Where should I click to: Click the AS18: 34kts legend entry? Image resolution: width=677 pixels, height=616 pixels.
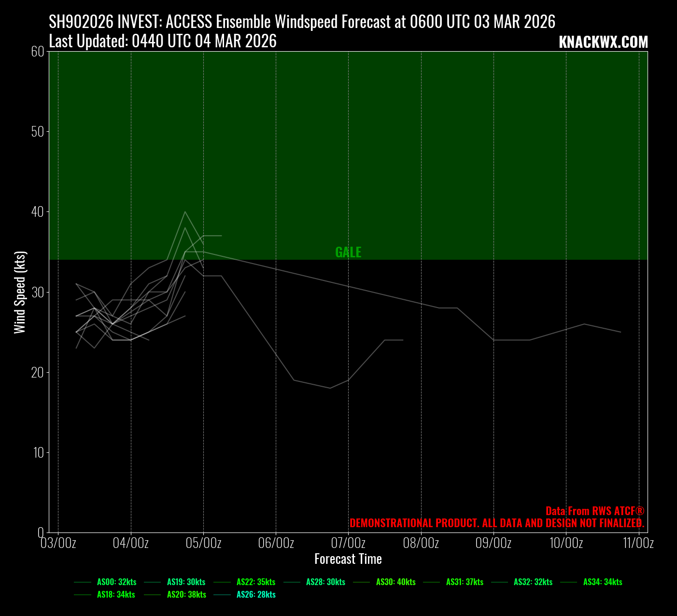[x=116, y=595]
